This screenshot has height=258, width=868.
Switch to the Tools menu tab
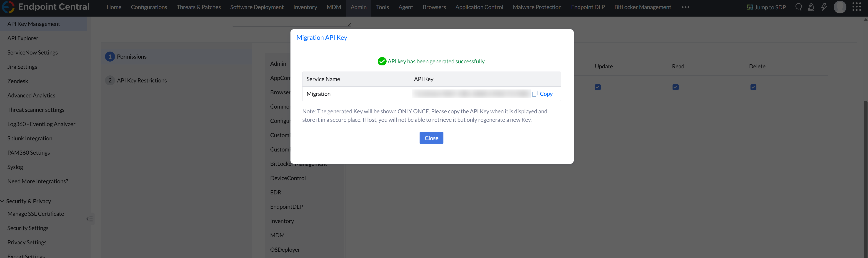pos(382,7)
